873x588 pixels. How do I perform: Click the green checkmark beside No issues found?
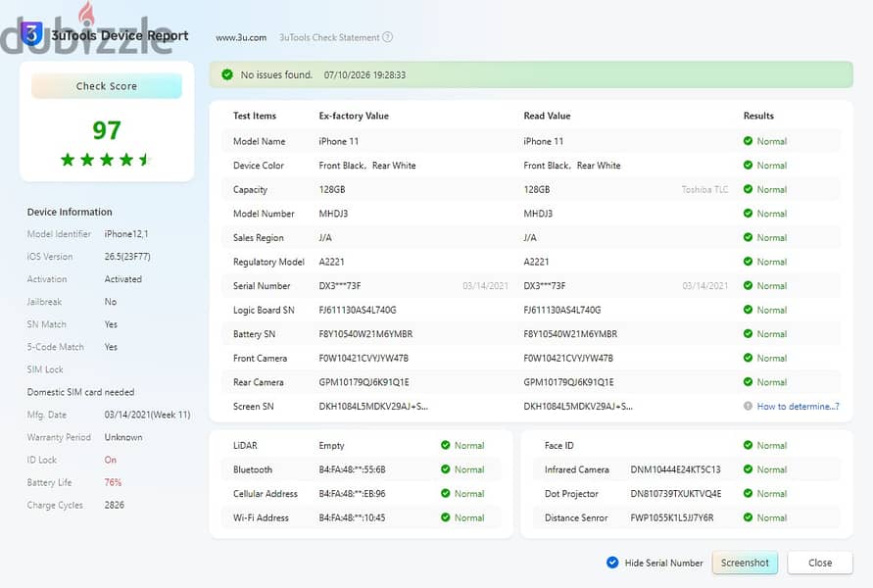[x=227, y=74]
